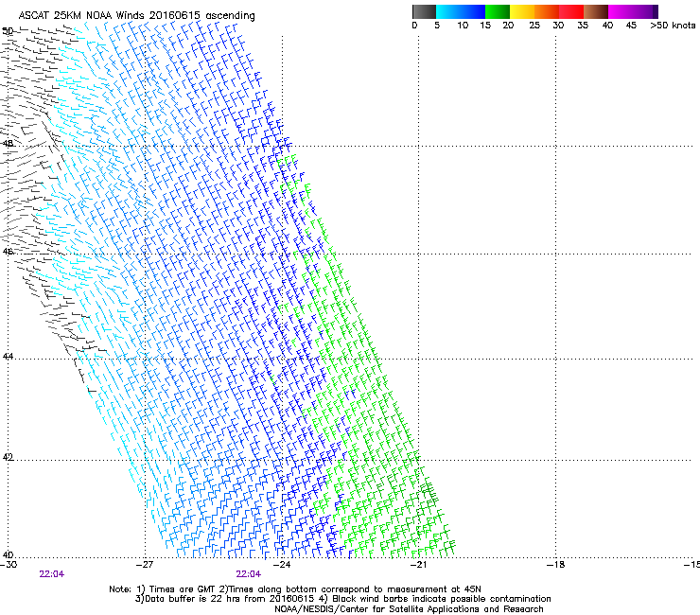Click the latitude label '48'
Screen dimensions: 700x615
point(8,144)
